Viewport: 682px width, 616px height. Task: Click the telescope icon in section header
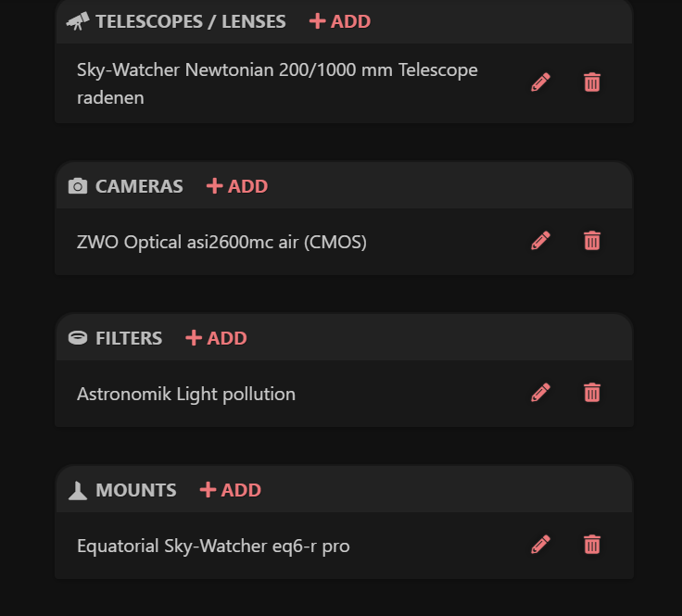[78, 21]
